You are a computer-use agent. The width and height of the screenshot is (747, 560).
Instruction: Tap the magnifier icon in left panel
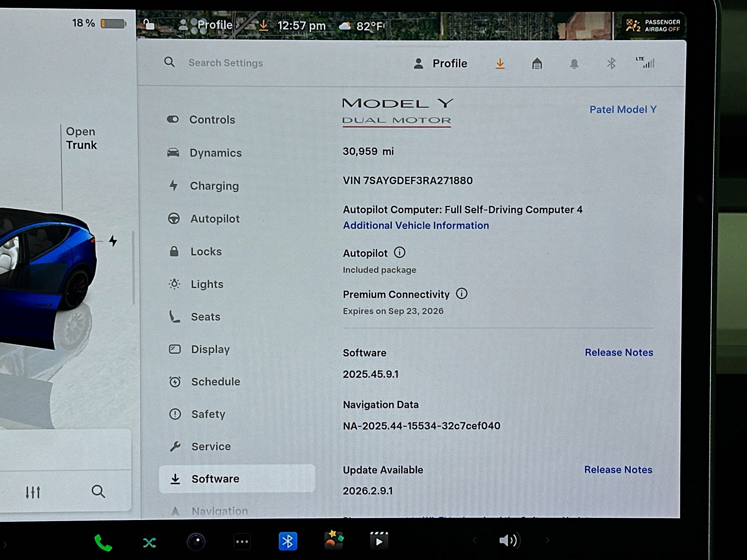[x=98, y=491]
